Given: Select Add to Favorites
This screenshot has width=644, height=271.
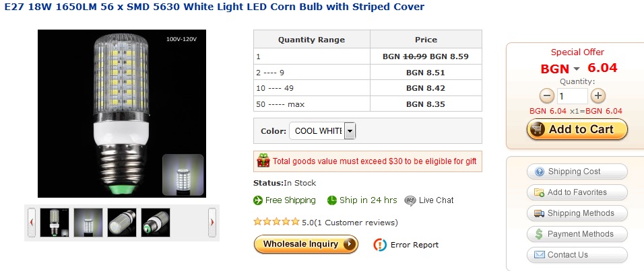Looking at the screenshot, I should [577, 192].
